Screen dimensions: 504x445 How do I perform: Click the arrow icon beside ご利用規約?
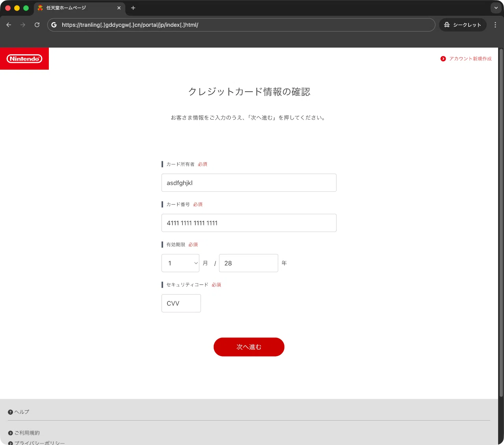(10, 433)
